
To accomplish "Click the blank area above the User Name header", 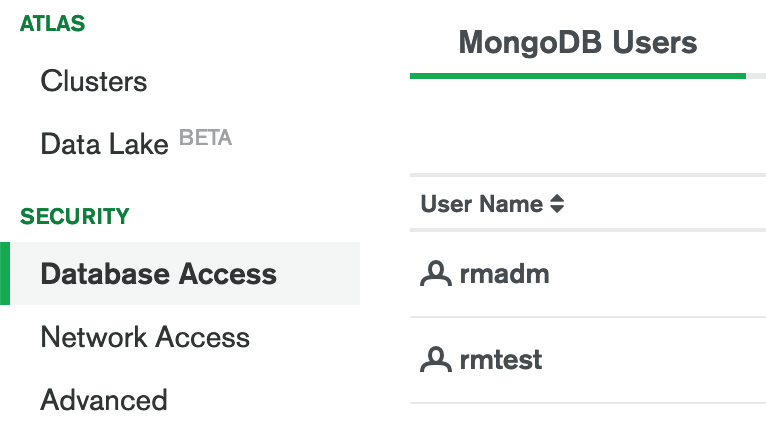I will click(x=588, y=126).
